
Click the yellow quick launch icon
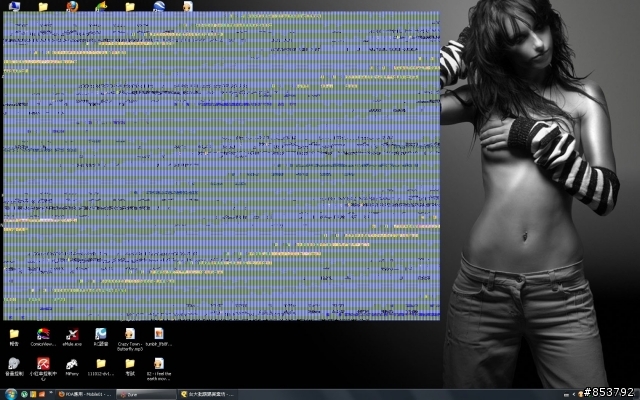point(33,394)
